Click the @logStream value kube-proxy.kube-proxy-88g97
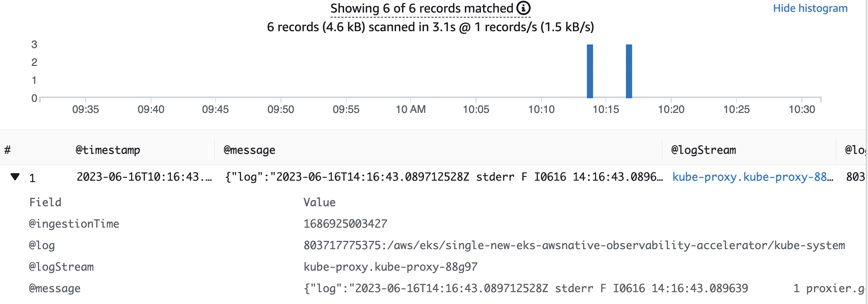The image size is (868, 304). tap(391, 267)
